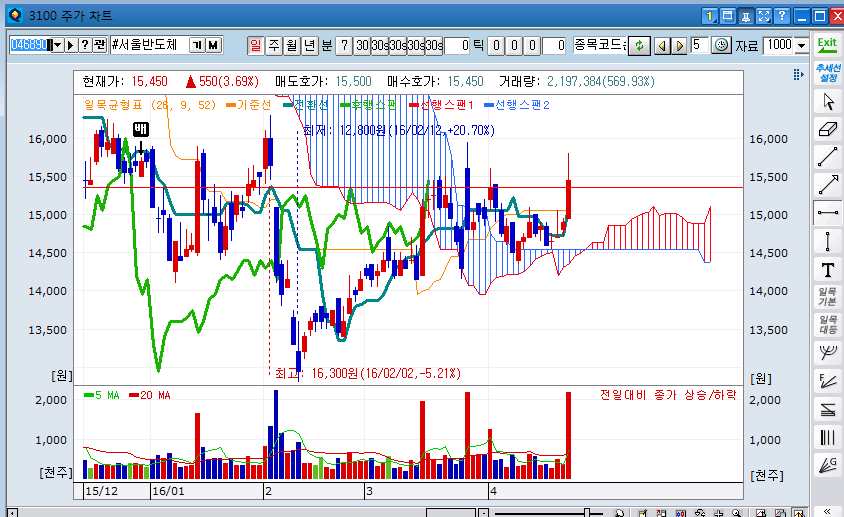Switch chart to daily (일) period
The image size is (844, 517).
[x=255, y=45]
